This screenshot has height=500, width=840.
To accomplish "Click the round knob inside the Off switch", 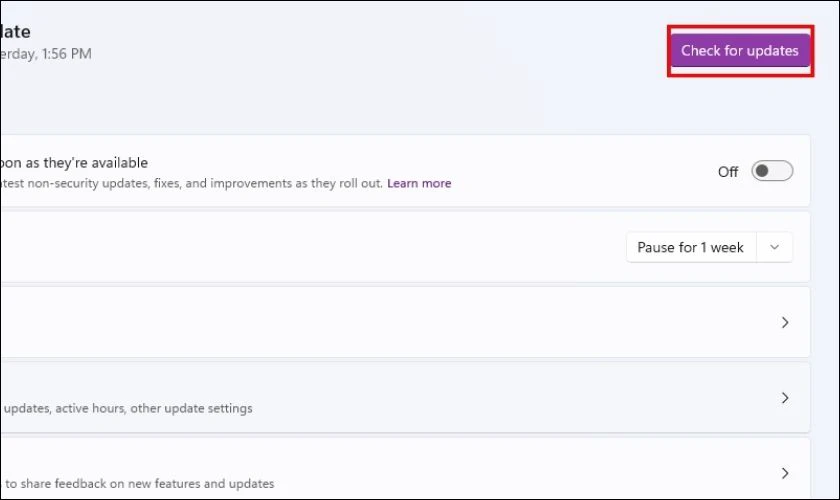I will 763,171.
